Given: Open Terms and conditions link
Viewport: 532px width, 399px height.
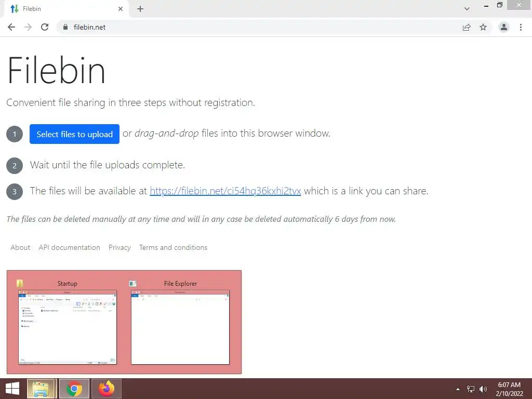Looking at the screenshot, I should tap(173, 247).
